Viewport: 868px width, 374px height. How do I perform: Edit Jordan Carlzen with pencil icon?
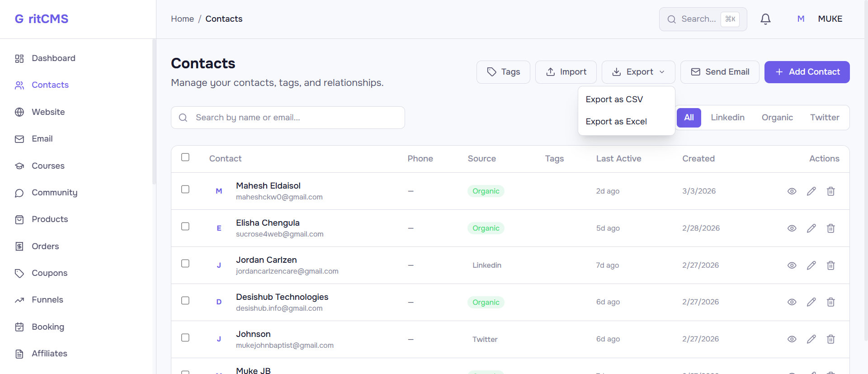(811, 265)
